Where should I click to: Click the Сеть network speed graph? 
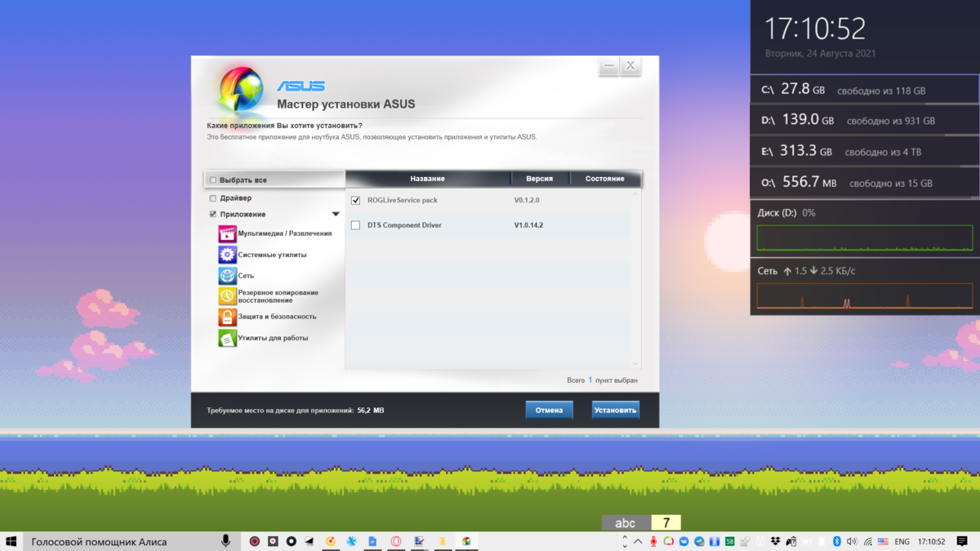click(865, 296)
